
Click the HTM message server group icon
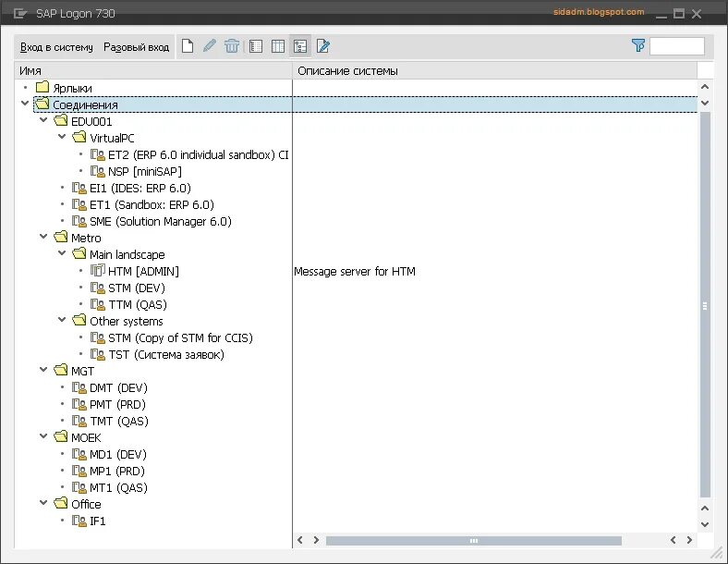click(x=98, y=270)
